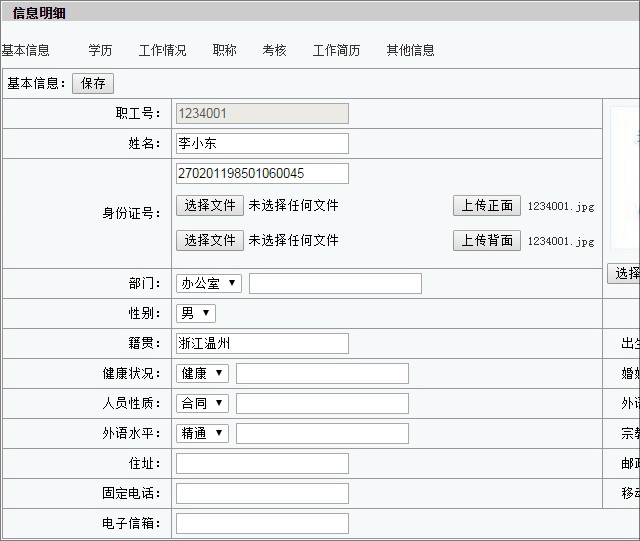Open the 基本信息 tab
The height and width of the screenshot is (541, 640).
[26, 50]
